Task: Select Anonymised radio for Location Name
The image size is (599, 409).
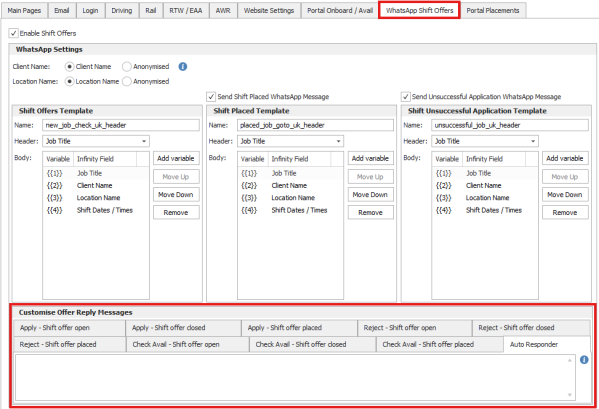Action: click(126, 81)
